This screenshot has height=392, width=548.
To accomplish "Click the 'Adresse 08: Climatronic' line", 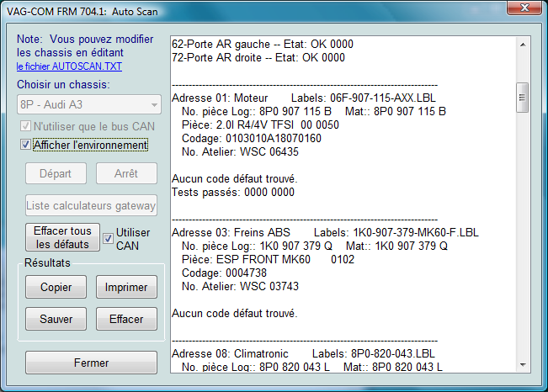I will 303,353.
